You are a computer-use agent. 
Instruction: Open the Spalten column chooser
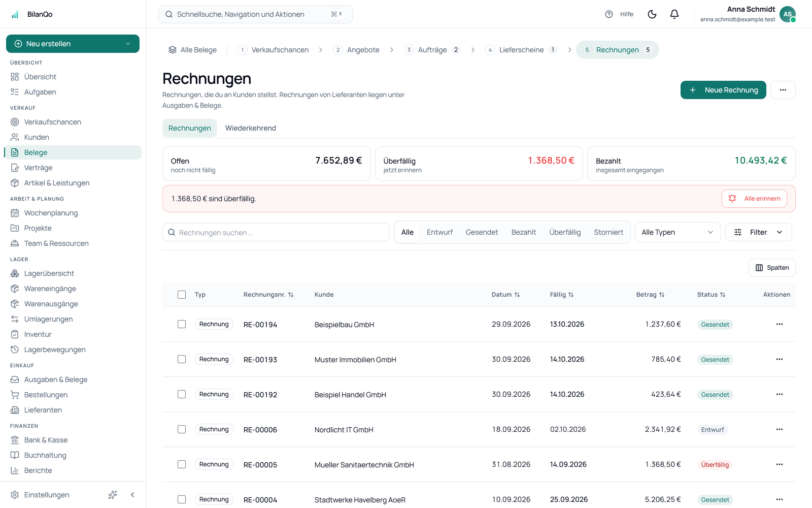pyautogui.click(x=772, y=268)
